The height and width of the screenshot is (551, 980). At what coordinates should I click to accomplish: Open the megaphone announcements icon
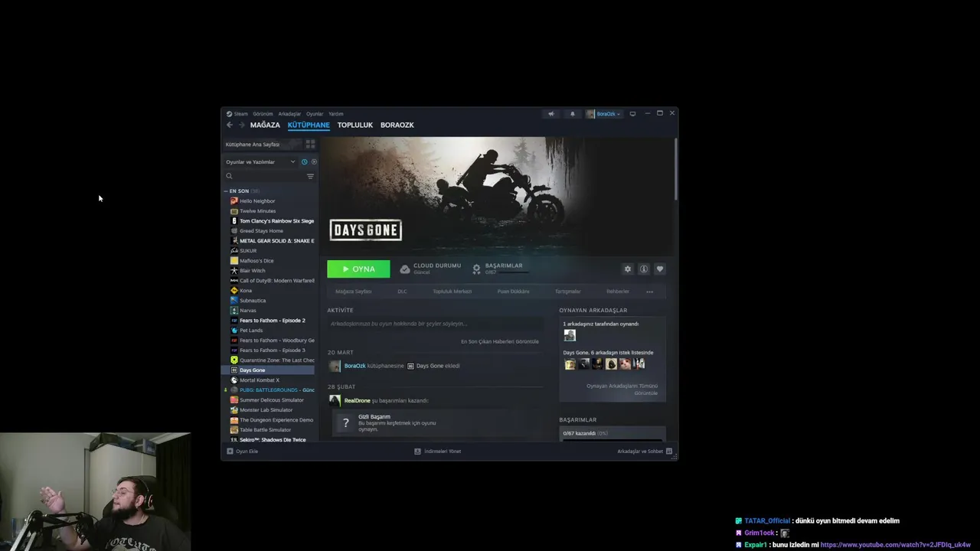551,114
